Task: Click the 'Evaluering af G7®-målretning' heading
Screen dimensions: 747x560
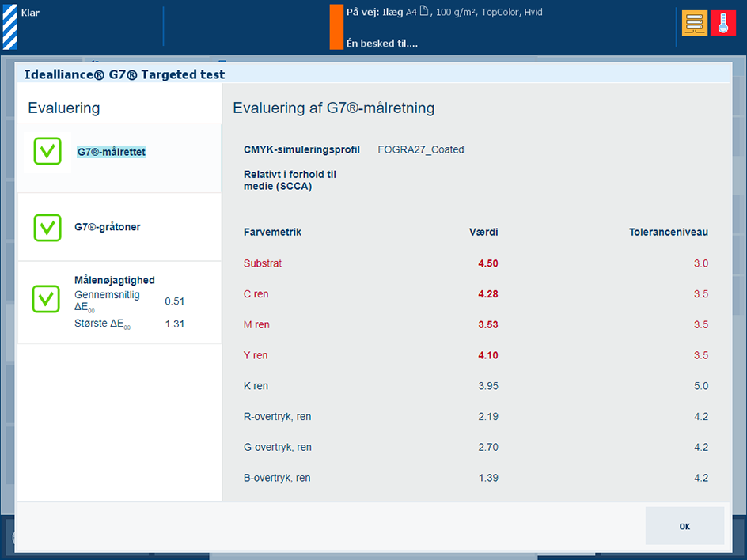Action: tap(333, 108)
